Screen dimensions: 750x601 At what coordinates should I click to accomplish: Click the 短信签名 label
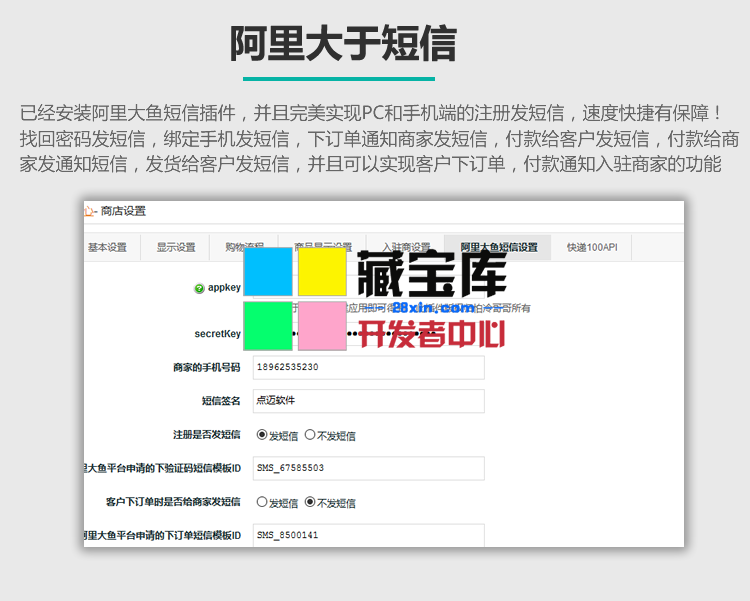click(x=221, y=401)
